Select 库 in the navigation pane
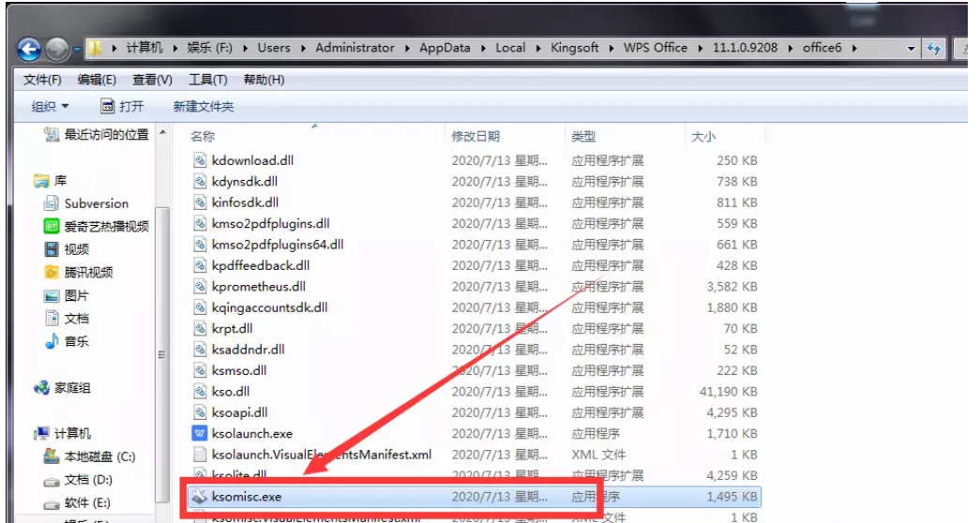The height and width of the screenshot is (523, 980). pyautogui.click(x=51, y=181)
